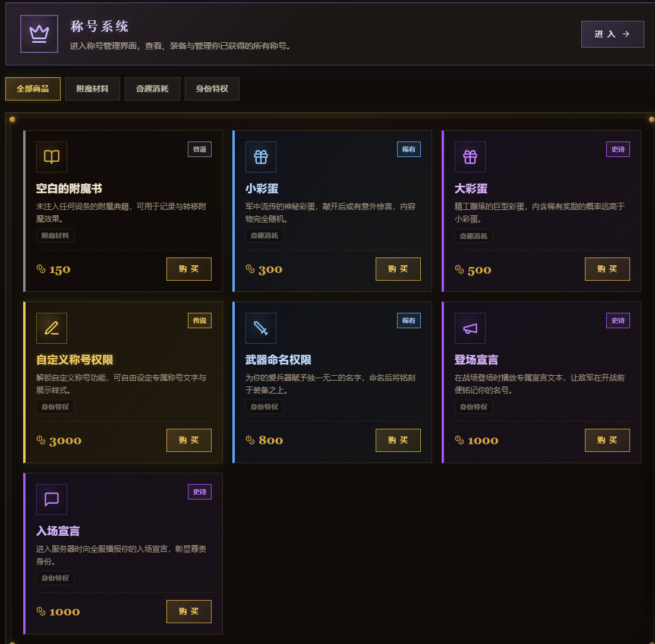Click the 奇趣消耗 tag on 小彩蛋 card
Screen dimensions: 655x644
(264, 235)
